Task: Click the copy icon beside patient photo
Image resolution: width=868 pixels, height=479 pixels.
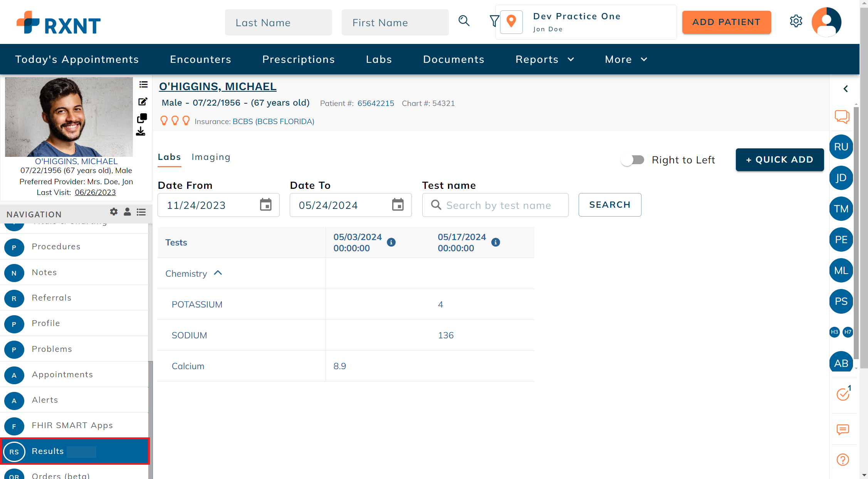Action: [x=142, y=118]
